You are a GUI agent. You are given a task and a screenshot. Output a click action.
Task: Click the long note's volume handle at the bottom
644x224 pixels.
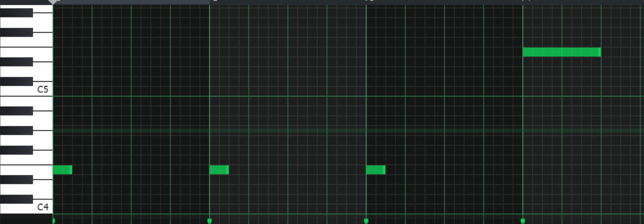point(523,221)
